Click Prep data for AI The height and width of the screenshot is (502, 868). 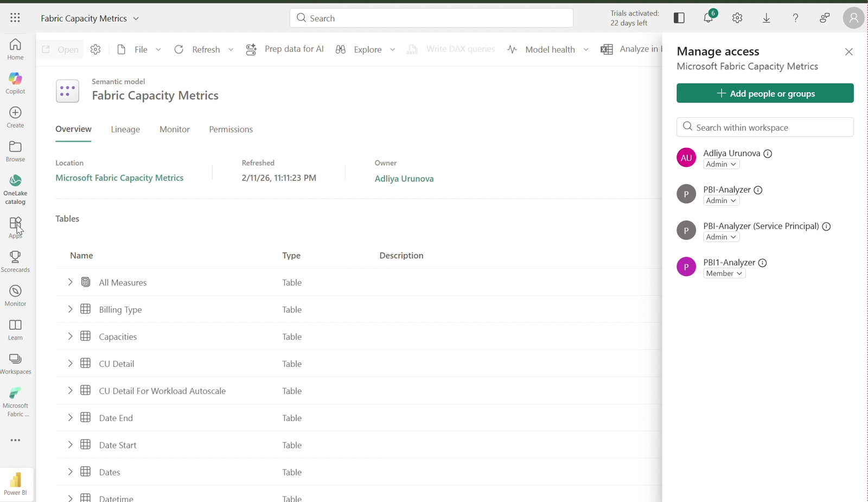285,49
